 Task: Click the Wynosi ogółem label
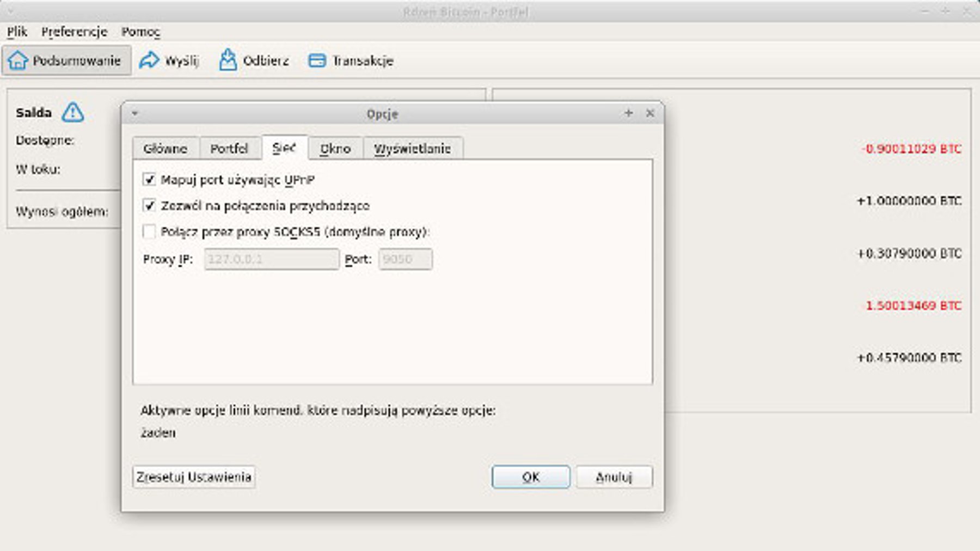click(62, 211)
